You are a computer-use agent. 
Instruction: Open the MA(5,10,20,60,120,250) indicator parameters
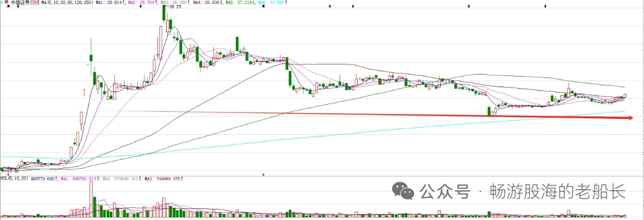pos(67,3)
